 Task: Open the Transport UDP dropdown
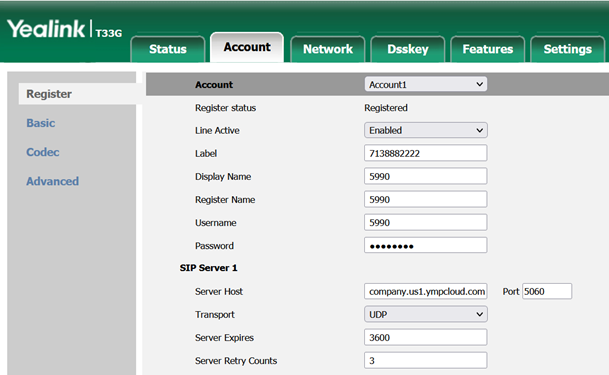pyautogui.click(x=426, y=314)
